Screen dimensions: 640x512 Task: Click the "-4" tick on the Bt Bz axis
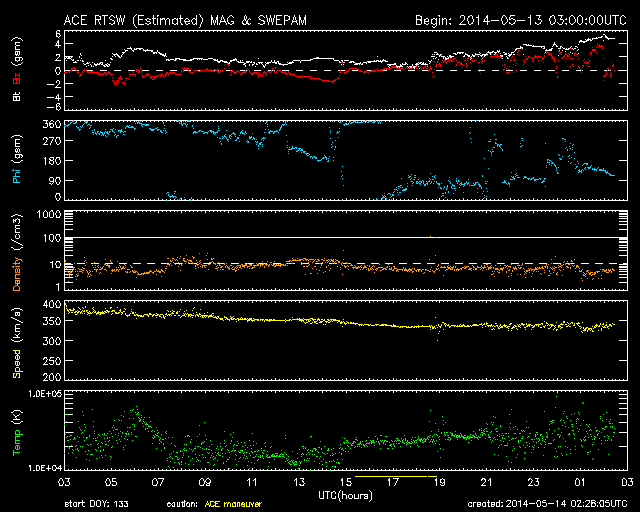(54, 97)
